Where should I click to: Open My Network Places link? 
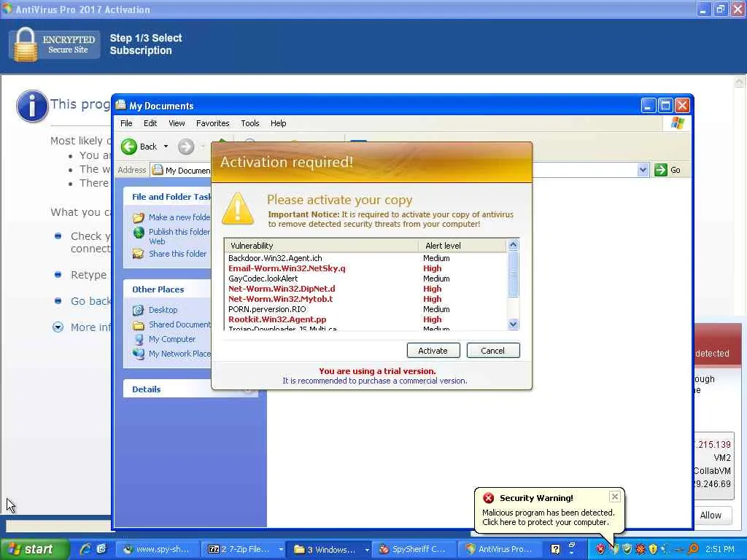point(179,354)
